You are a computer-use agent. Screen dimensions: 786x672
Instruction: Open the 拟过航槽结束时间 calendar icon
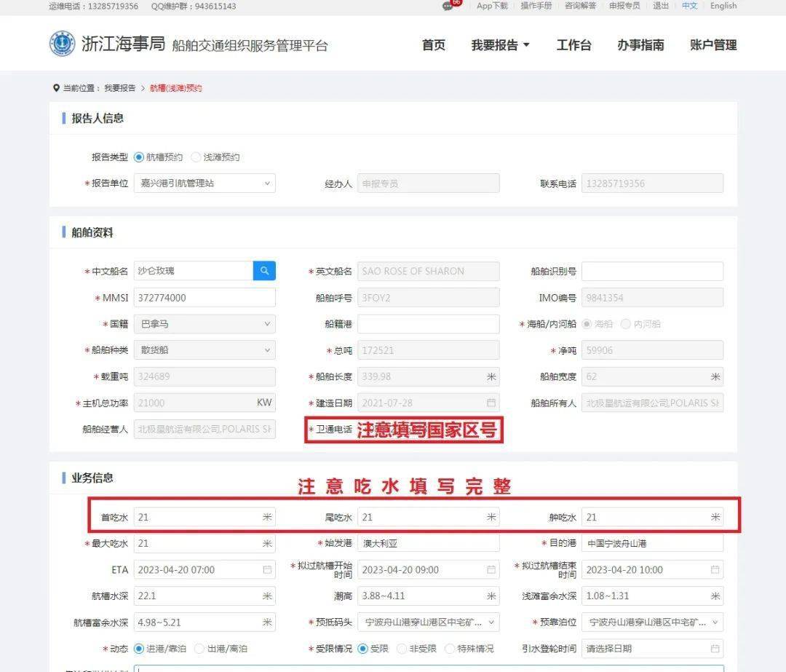click(716, 569)
